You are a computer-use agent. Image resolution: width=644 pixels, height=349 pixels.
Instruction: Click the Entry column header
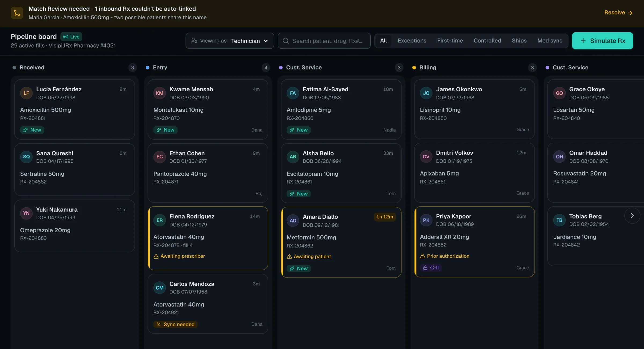[160, 68]
